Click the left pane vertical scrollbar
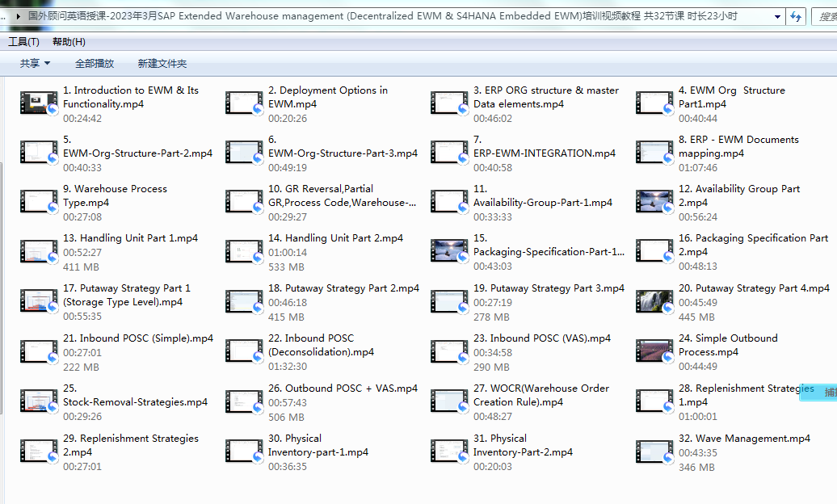The width and height of the screenshot is (837, 504). click(2, 288)
